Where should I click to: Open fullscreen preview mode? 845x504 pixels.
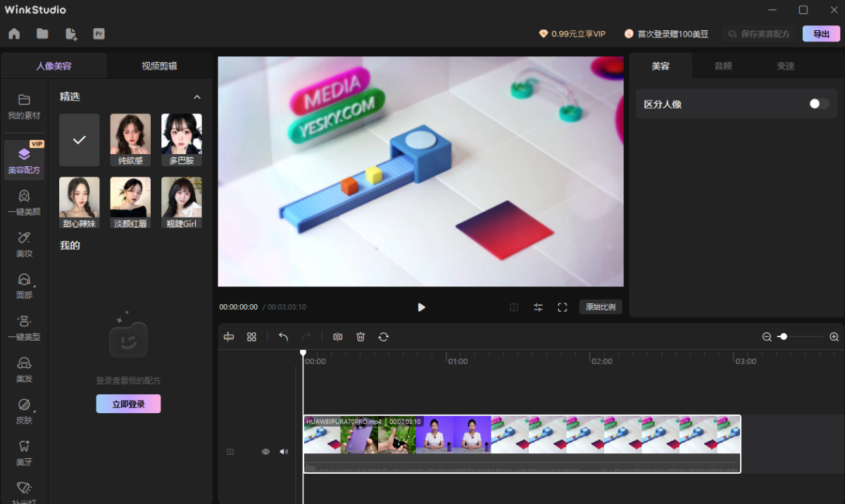562,308
